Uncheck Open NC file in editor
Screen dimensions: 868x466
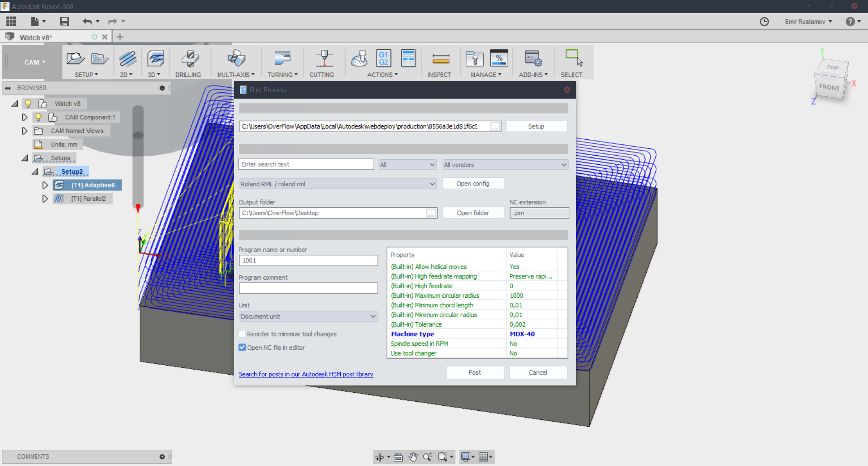click(x=242, y=347)
